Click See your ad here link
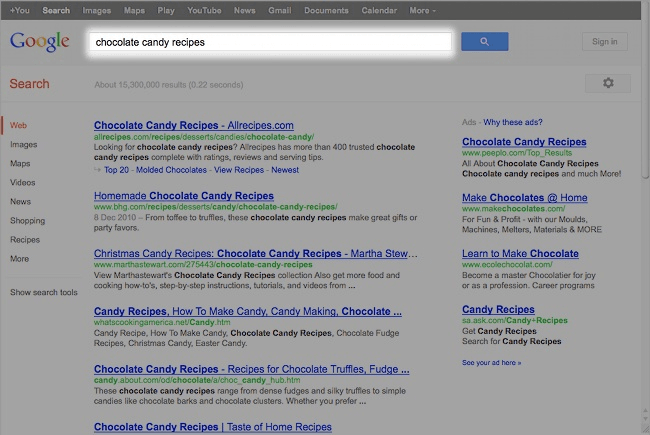Screen dimensions: 650x435 (492, 363)
